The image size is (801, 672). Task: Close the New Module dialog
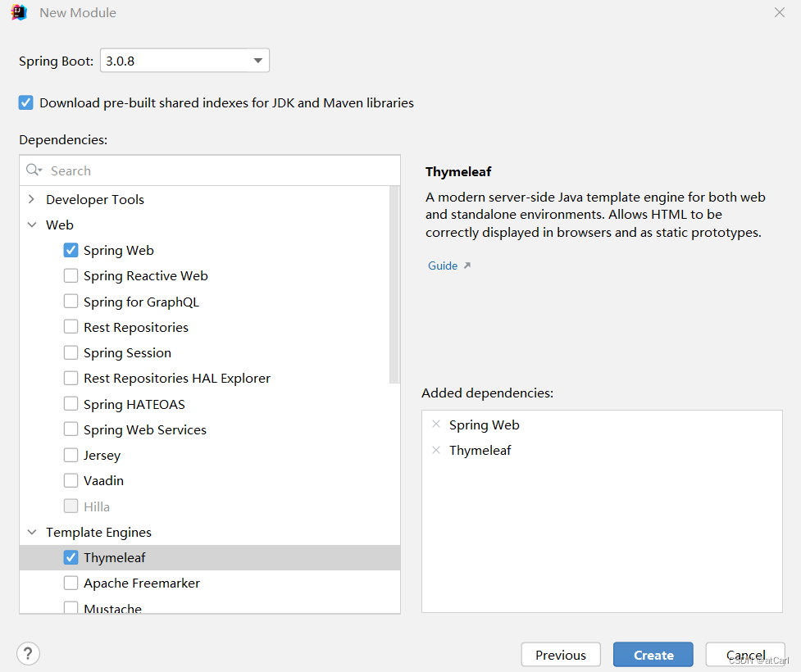779,12
